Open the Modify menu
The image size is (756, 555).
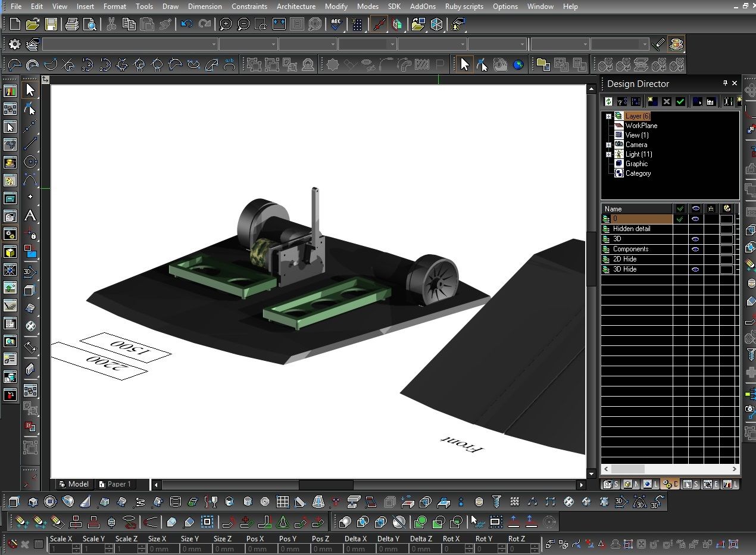click(336, 7)
